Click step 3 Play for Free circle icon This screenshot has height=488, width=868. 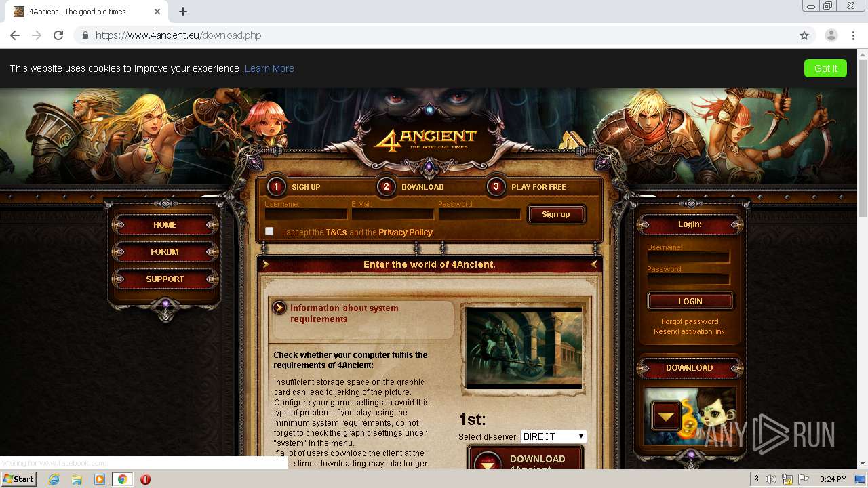pos(496,186)
